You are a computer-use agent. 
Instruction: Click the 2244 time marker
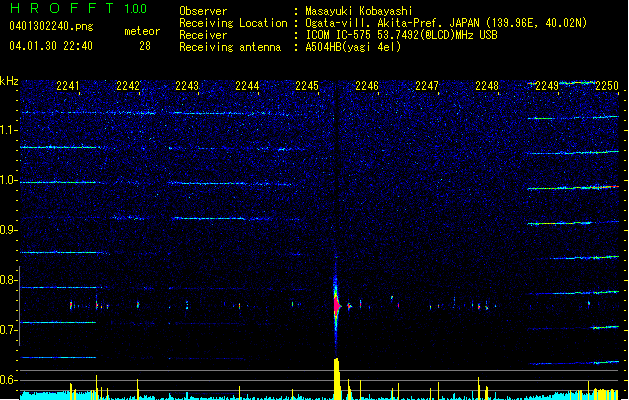click(247, 86)
